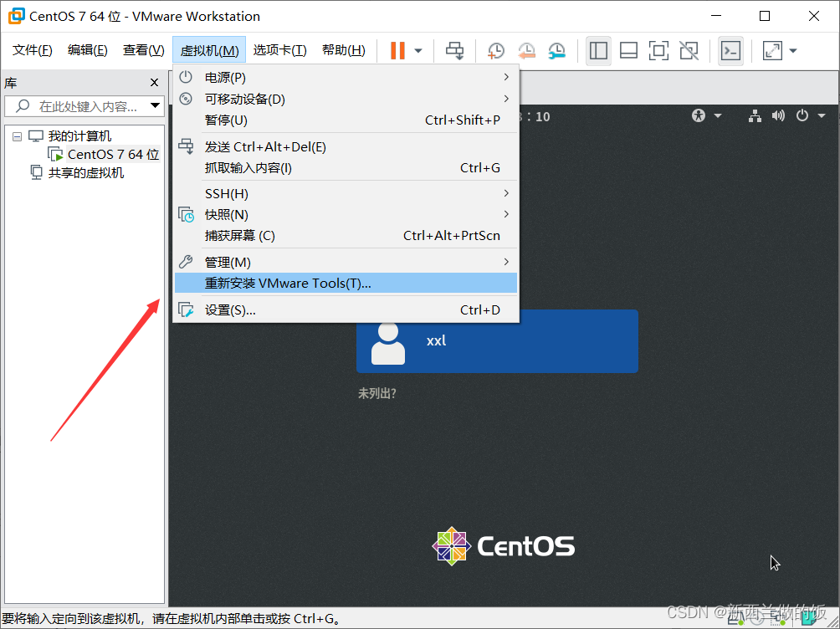The width and height of the screenshot is (840, 629).
Task: Close the 库 library panel
Action: click(x=154, y=83)
